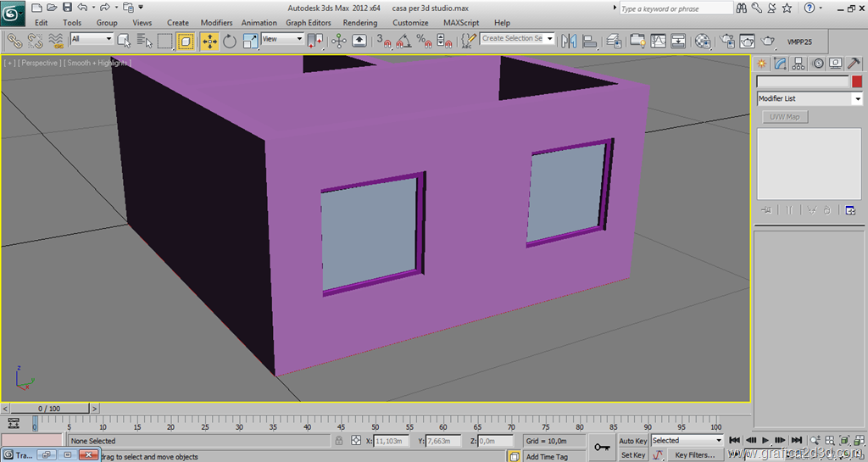The image size is (868, 462).
Task: Activate the Select and Rotate tool
Action: [230, 41]
